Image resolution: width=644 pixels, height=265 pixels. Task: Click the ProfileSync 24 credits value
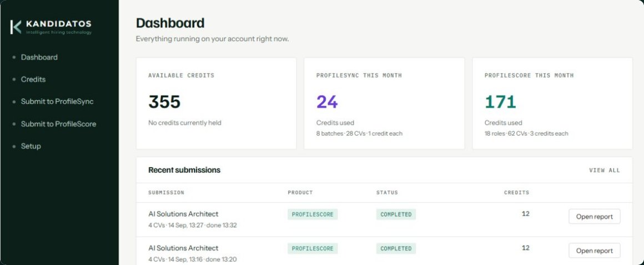tap(327, 102)
